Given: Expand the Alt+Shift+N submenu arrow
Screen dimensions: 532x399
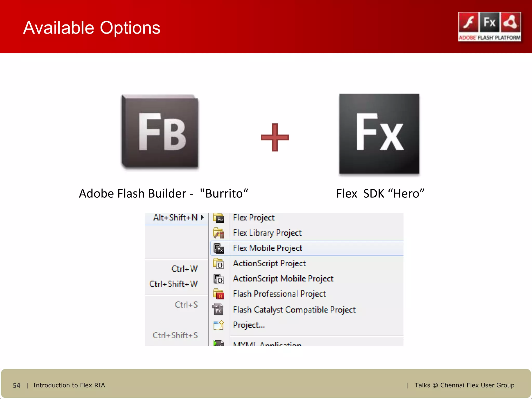Looking at the screenshot, I should click(x=202, y=217).
